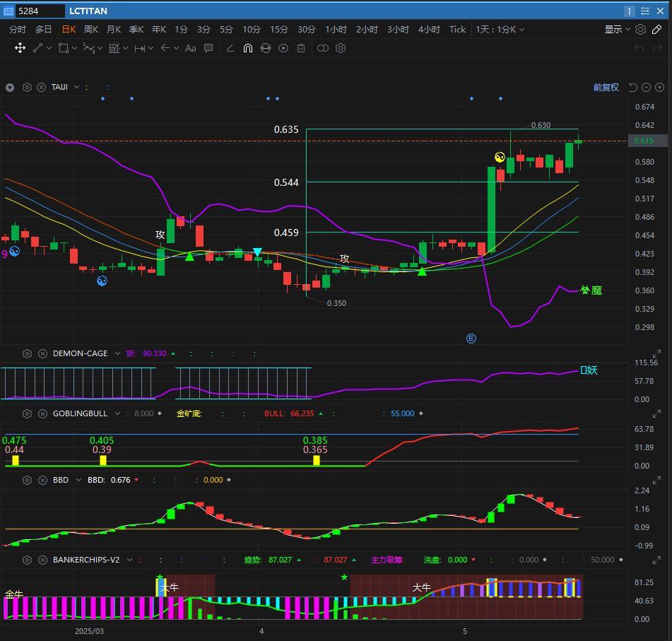Open the layout sliders icon in title bar

tap(645, 11)
